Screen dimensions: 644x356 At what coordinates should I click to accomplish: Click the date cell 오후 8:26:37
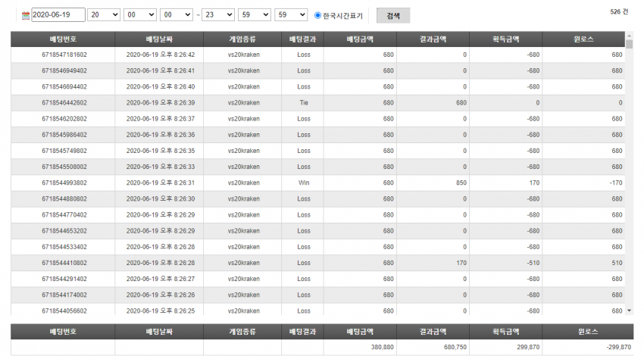pyautogui.click(x=160, y=119)
